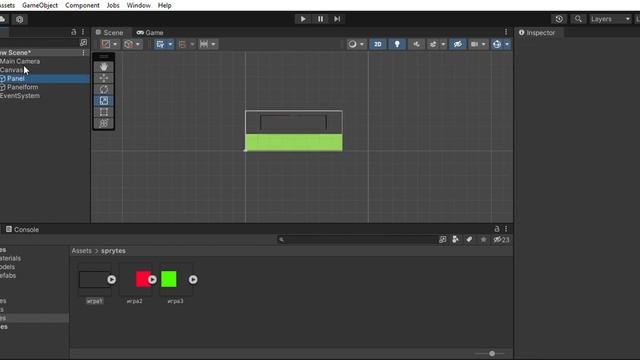Toggle the Hierarchy panel lock
The image size is (640, 360).
pyautogui.click(x=74, y=32)
